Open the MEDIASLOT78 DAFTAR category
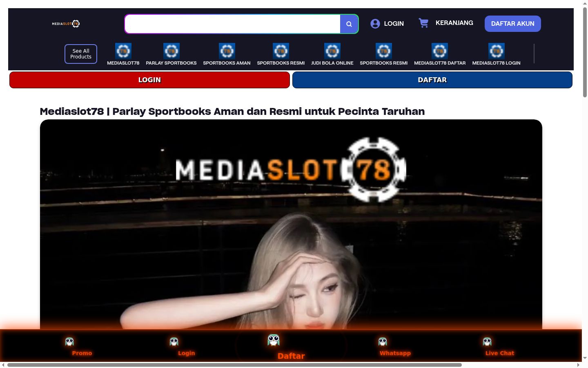This screenshot has width=588, height=368. tap(440, 54)
